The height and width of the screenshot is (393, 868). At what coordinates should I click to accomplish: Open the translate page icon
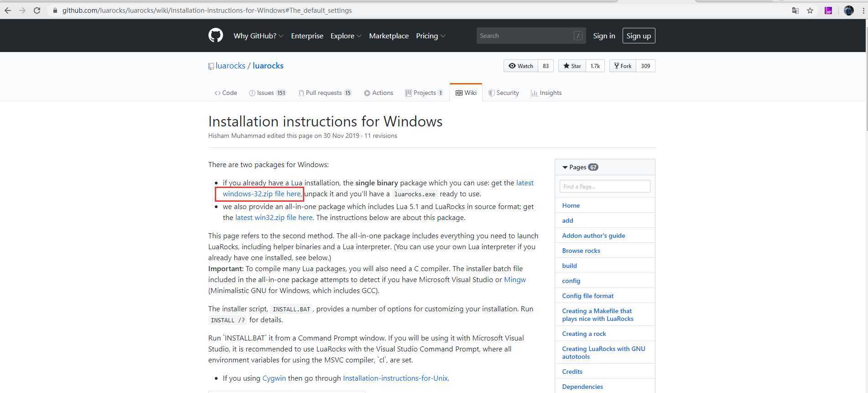coord(795,10)
